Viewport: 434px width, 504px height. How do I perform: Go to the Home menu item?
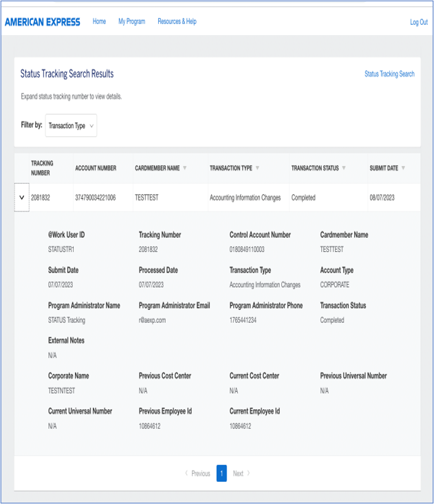[99, 22]
